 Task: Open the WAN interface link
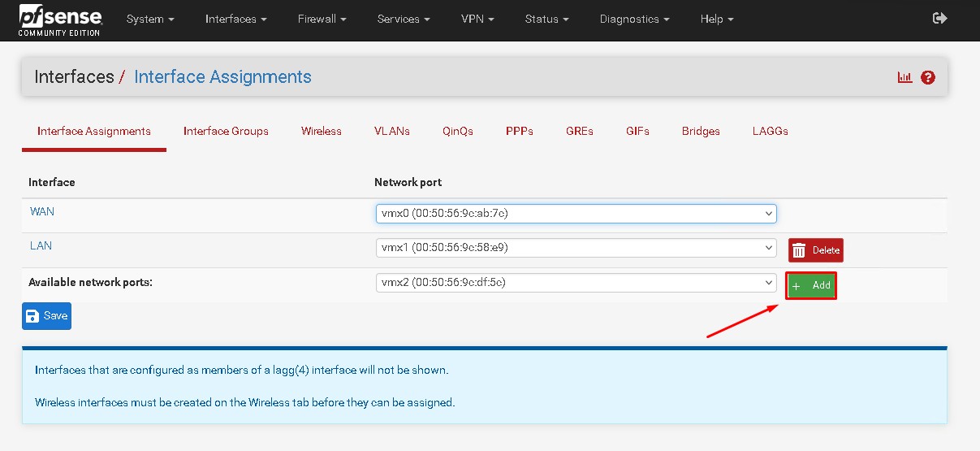point(42,211)
